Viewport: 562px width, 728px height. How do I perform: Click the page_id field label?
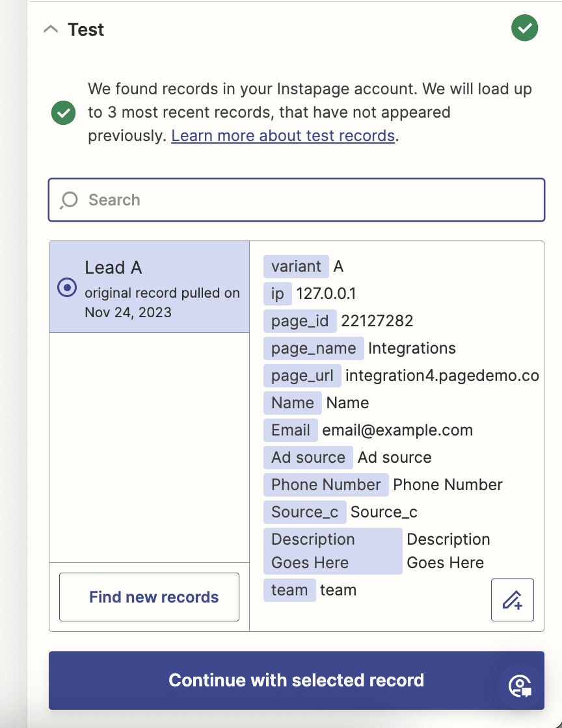click(x=300, y=321)
